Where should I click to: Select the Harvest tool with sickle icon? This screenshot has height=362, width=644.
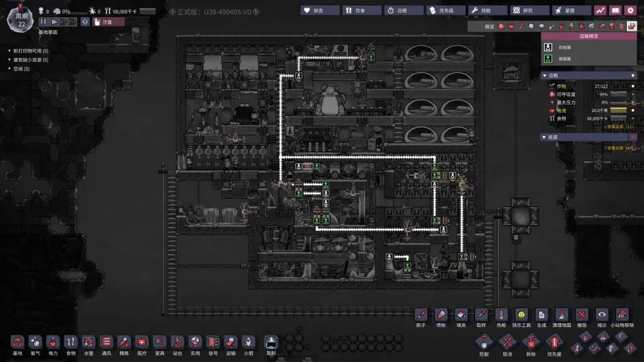(x=621, y=337)
